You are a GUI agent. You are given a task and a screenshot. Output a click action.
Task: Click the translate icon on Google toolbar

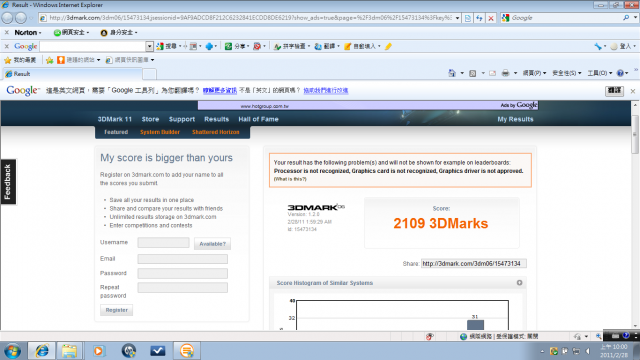click(x=318, y=46)
